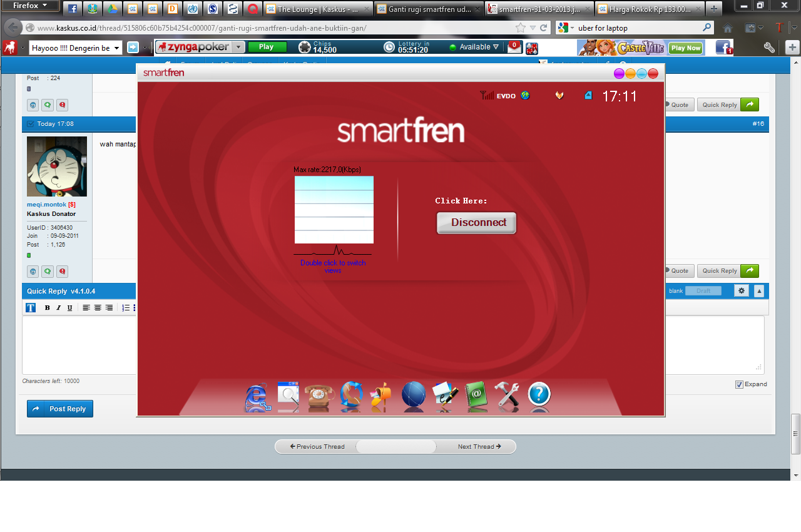Toggle bold formatting in Quick Reply editor
Viewport: 801px width, 532px height.
(47, 308)
